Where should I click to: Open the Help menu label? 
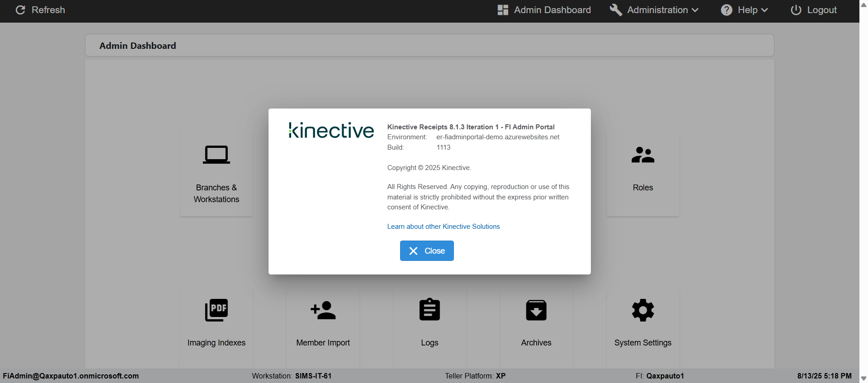(748, 10)
